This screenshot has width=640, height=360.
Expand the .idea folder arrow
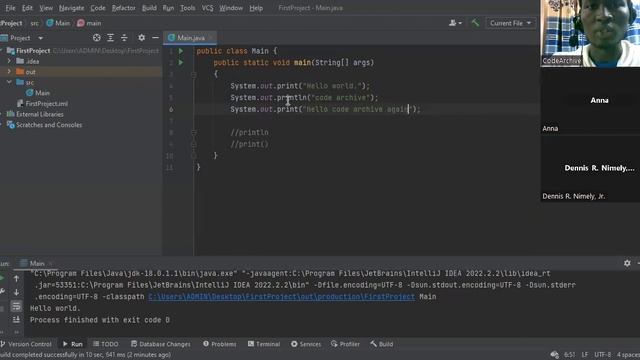[x=9, y=61]
